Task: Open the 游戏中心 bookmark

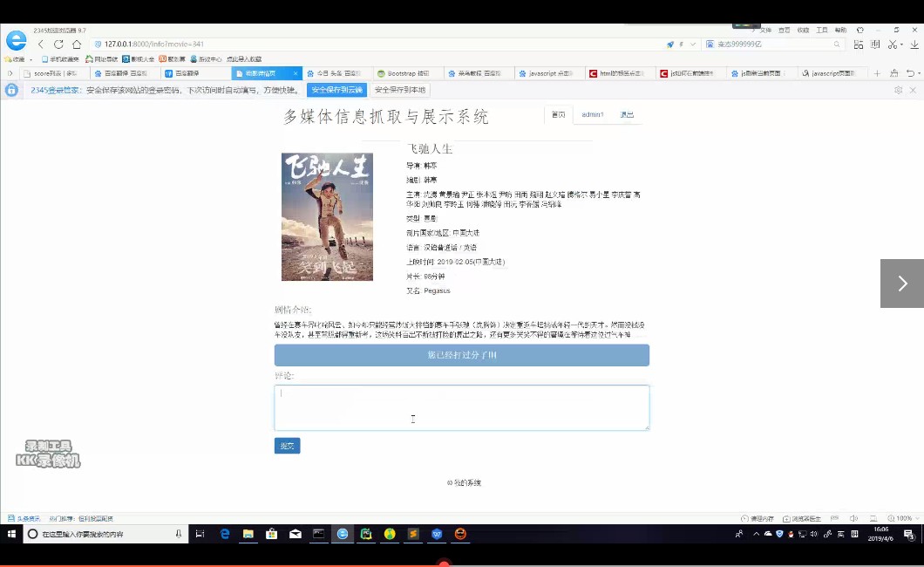Action: (x=206, y=59)
